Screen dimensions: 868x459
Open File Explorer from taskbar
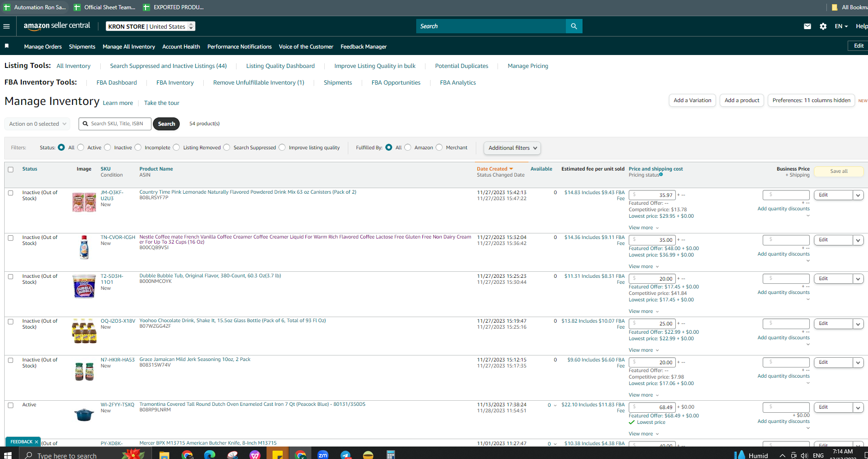click(x=164, y=455)
